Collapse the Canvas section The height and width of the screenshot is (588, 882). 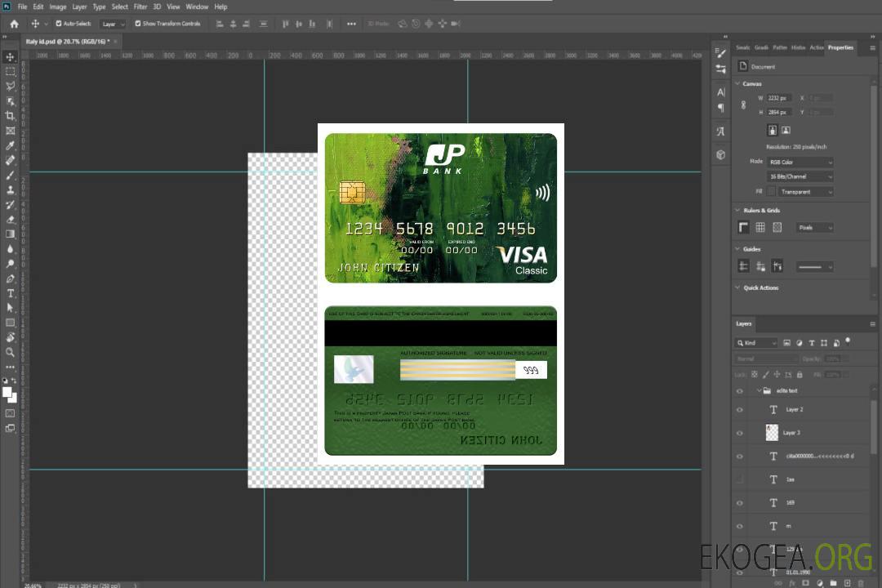(x=738, y=84)
